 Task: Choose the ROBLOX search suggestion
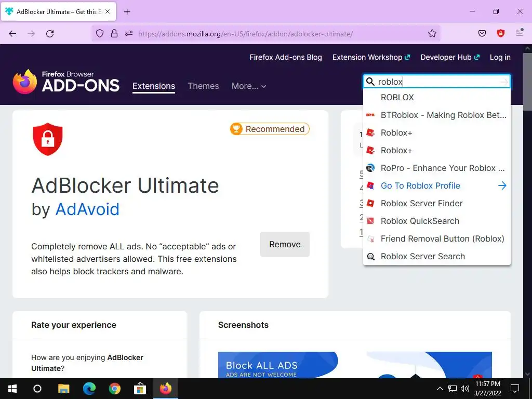click(436, 97)
